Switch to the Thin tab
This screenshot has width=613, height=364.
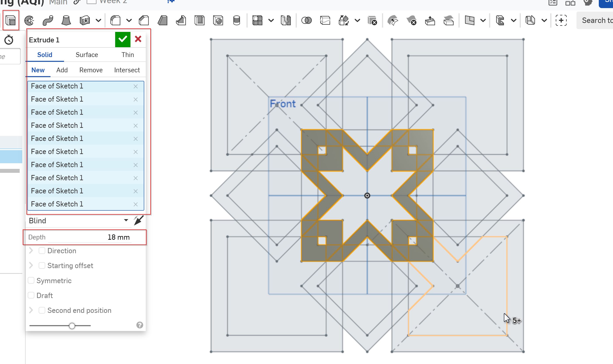pyautogui.click(x=128, y=55)
